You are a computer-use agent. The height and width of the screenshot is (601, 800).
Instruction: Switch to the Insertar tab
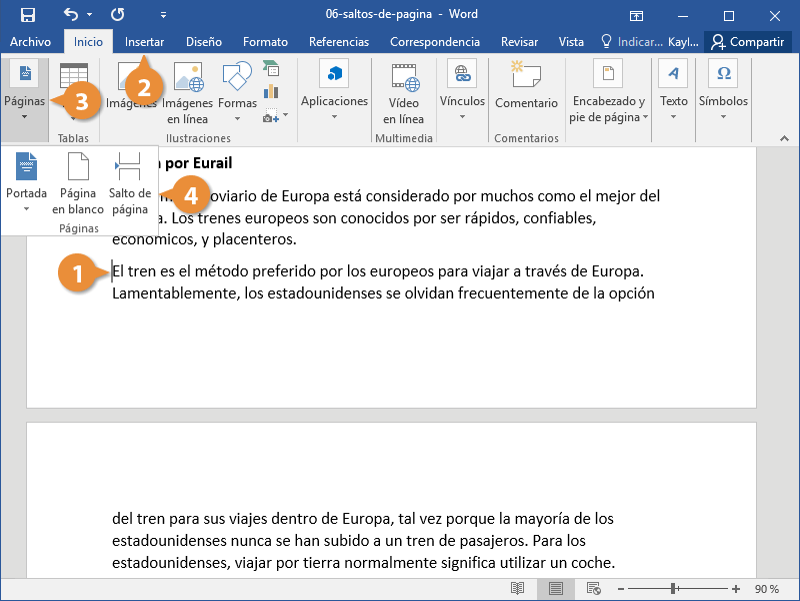click(144, 42)
